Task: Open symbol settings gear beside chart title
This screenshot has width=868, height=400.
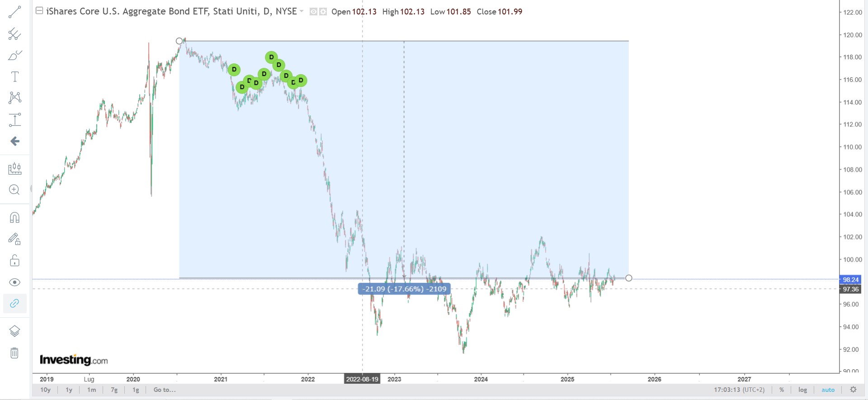Action: pyautogui.click(x=323, y=12)
